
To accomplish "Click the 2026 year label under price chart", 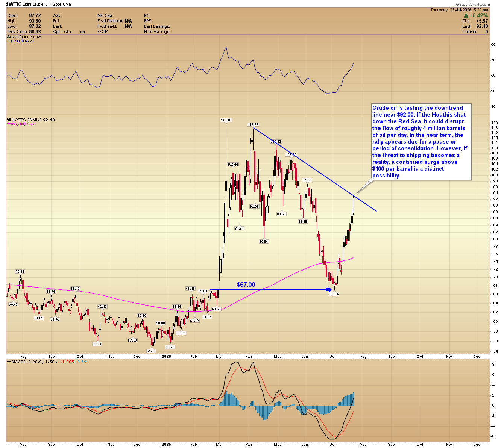I will (166, 356).
